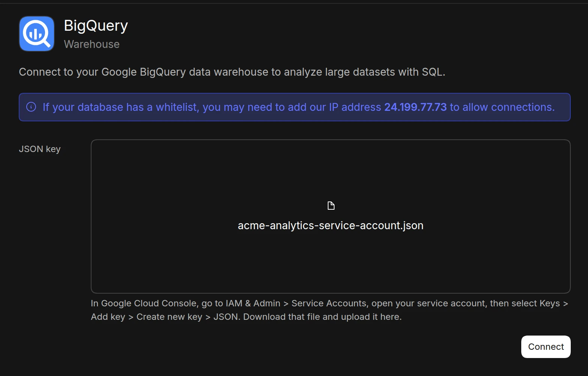Click the JSON key field label
Image resolution: width=588 pixels, height=376 pixels.
coord(40,149)
